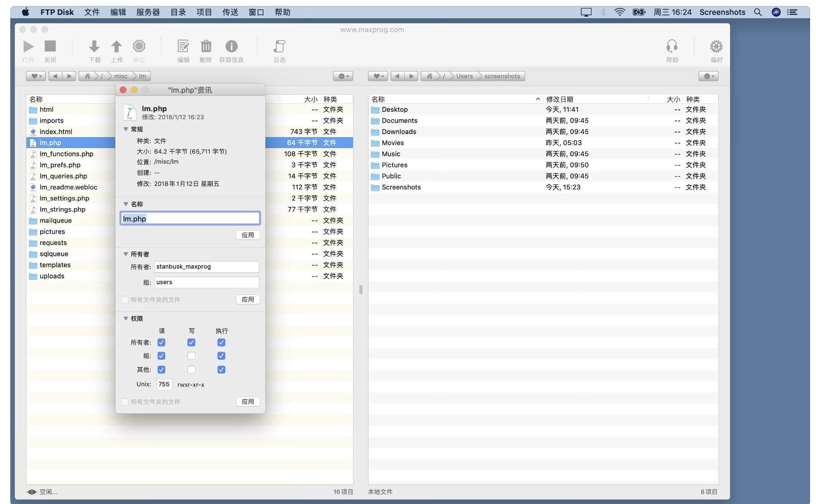Collapse the 权限 section triangle

point(126,319)
